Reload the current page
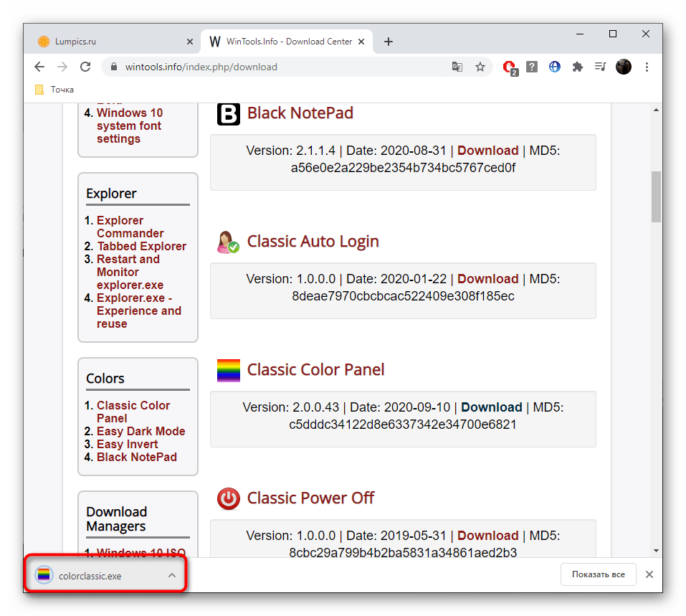Screen dimensions: 686x616 coord(85,67)
